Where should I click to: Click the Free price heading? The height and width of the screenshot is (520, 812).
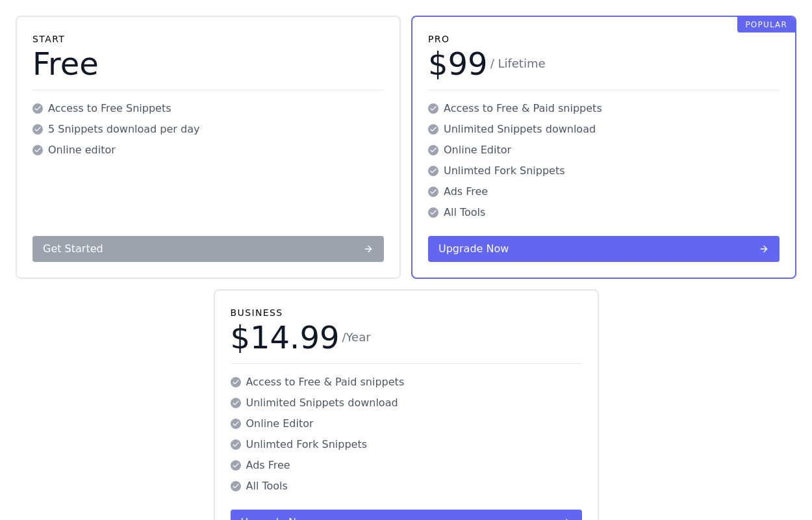(x=66, y=64)
